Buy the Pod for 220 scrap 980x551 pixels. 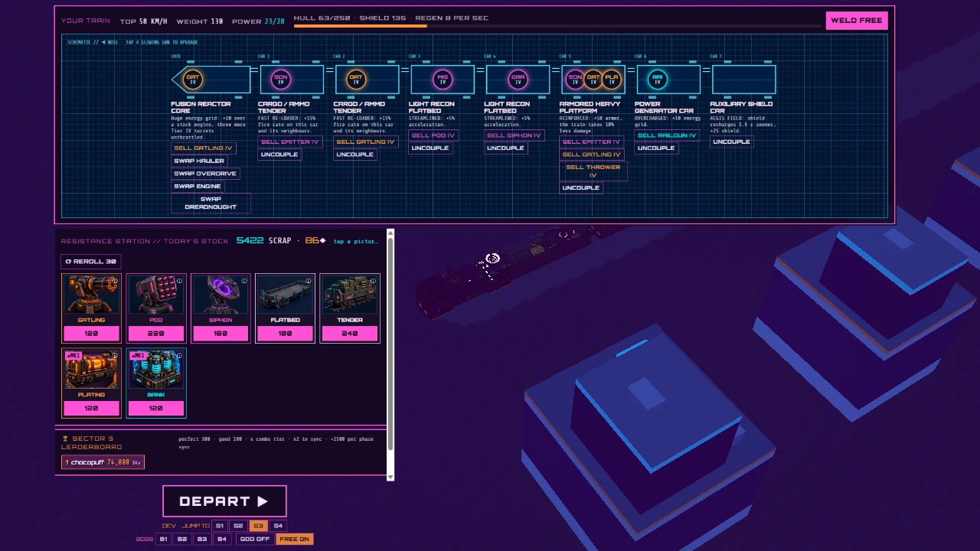156,333
